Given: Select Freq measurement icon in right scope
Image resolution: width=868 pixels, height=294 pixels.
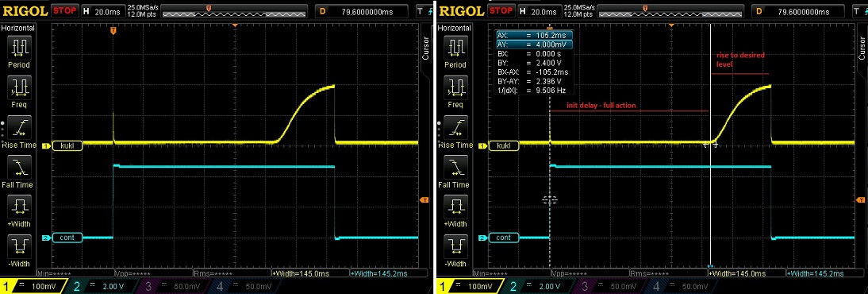Looking at the screenshot, I should coord(455,87).
